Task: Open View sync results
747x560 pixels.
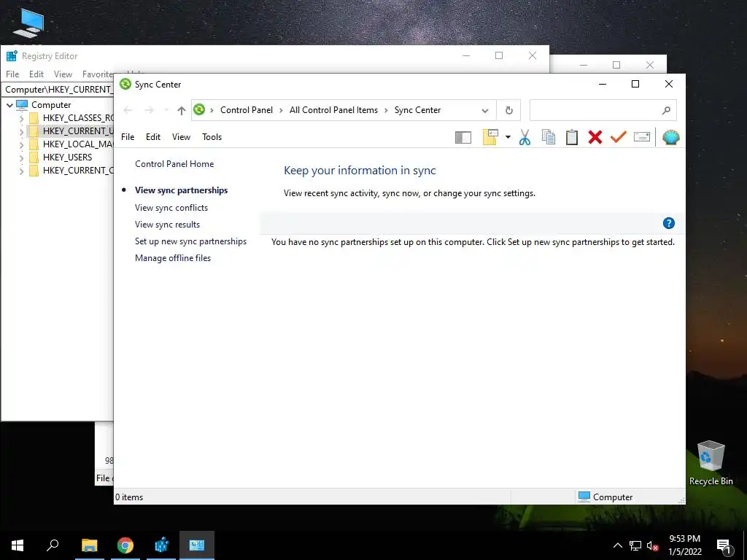Action: click(167, 225)
